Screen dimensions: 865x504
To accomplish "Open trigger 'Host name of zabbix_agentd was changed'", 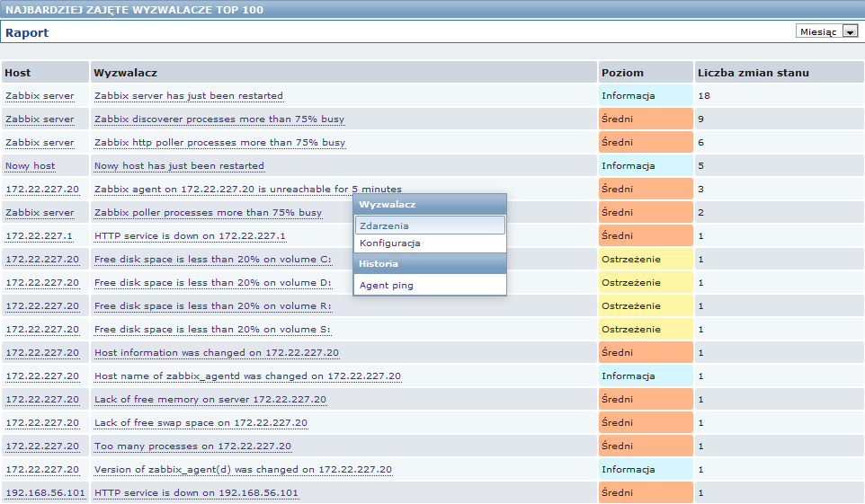I will pos(247,376).
